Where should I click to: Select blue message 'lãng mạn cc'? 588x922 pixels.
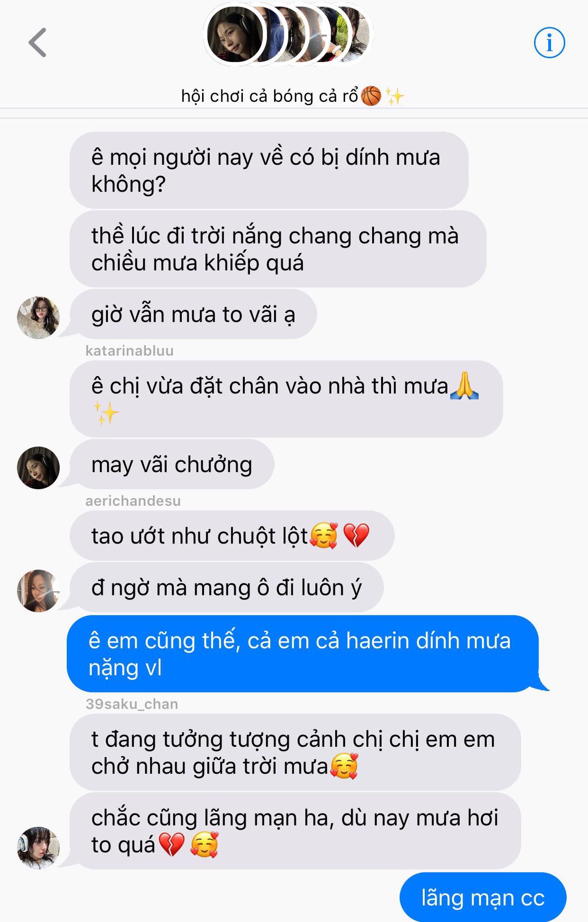483,897
